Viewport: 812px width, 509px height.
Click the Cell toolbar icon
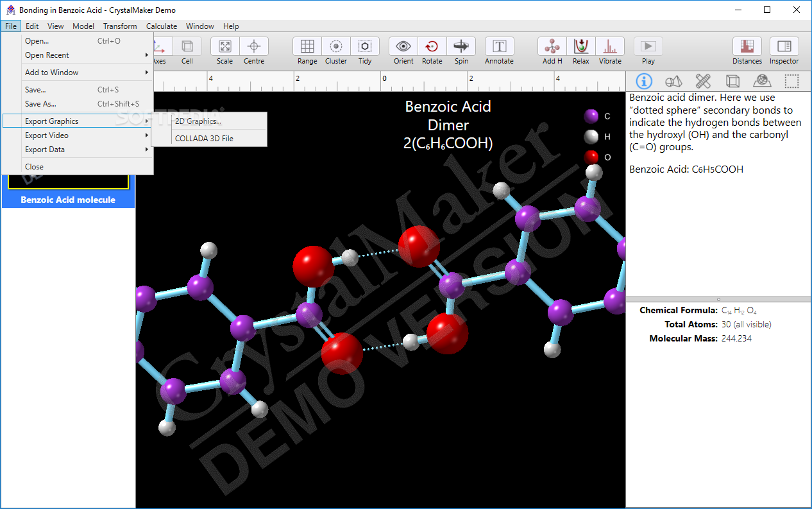[x=187, y=46]
